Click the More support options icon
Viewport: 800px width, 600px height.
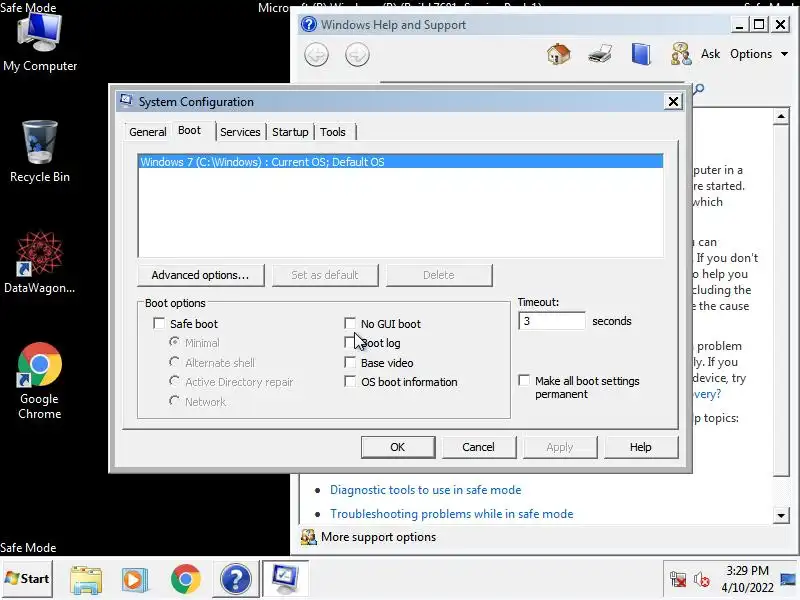coord(308,537)
